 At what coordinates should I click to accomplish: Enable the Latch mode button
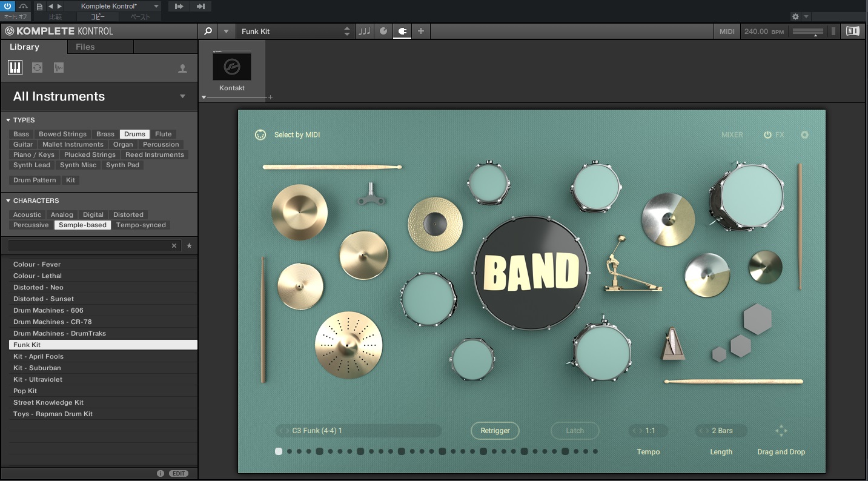[x=575, y=431]
